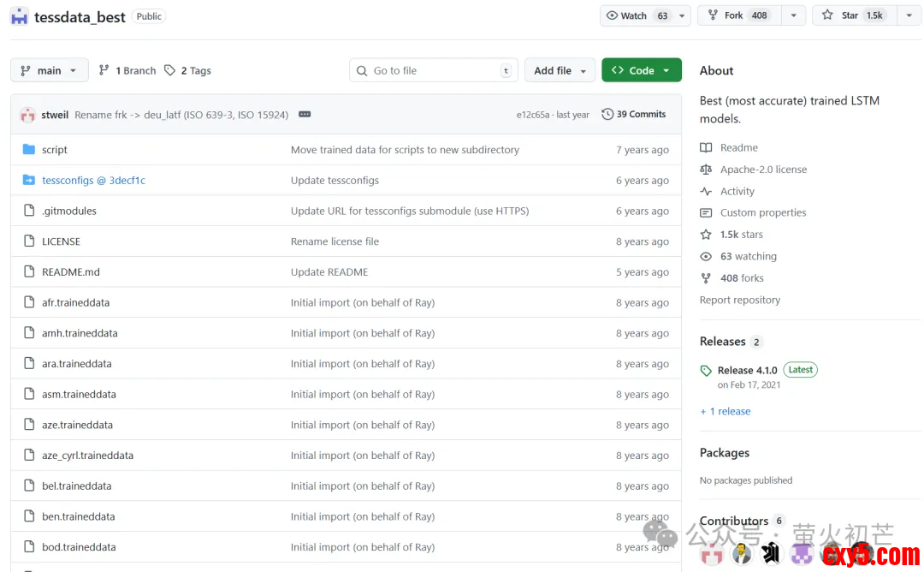This screenshot has width=924, height=572.
Task: Expand the Add file dropdown
Action: point(560,71)
